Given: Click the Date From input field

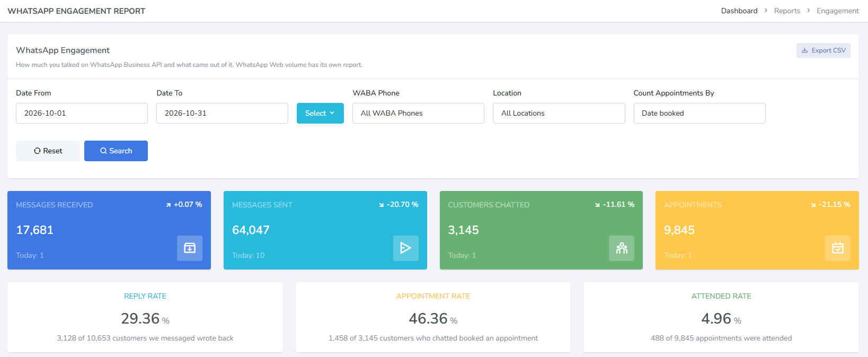Looking at the screenshot, I should (x=82, y=113).
